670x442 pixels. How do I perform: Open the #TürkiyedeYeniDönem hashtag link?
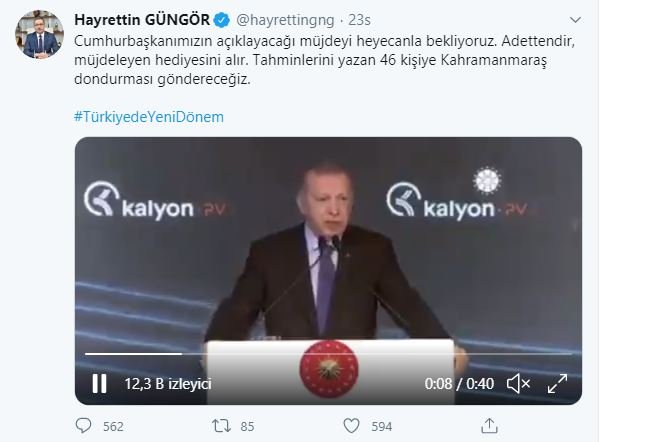(149, 117)
